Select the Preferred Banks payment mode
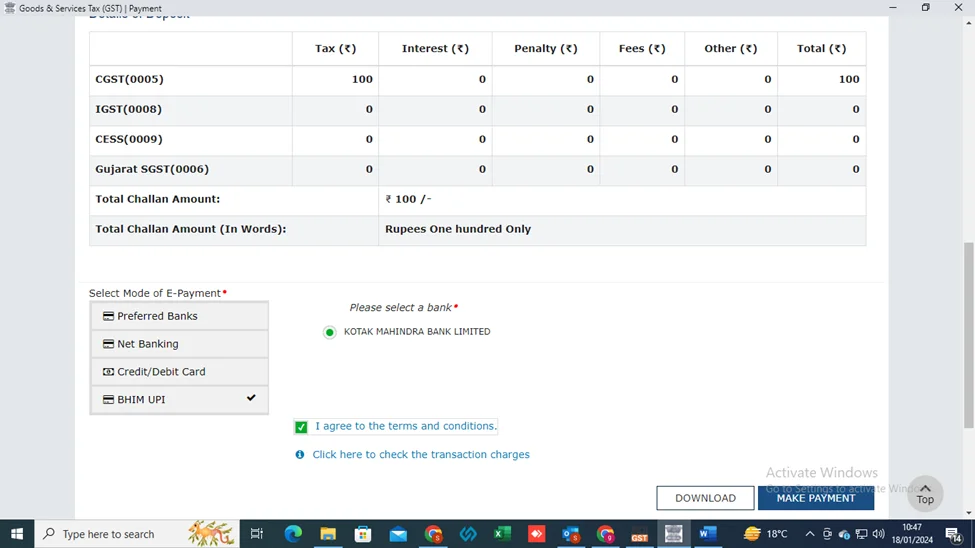The height and width of the screenshot is (548, 975). pos(179,316)
